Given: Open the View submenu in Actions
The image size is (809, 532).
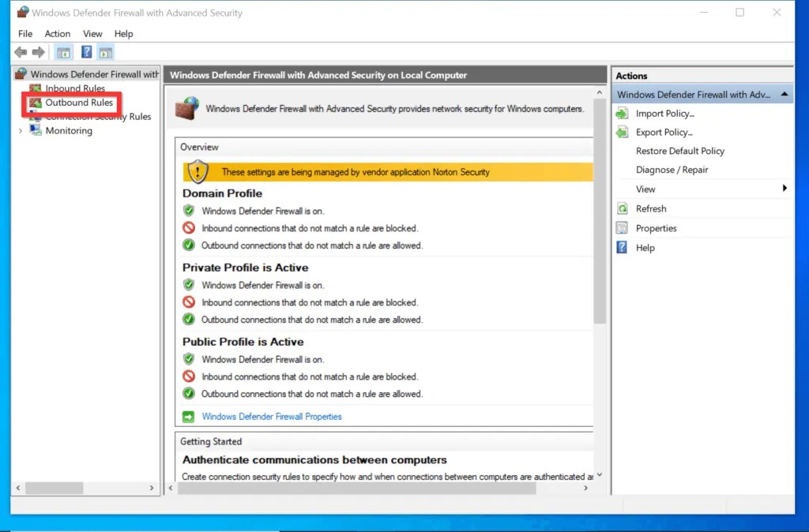Looking at the screenshot, I should click(645, 189).
